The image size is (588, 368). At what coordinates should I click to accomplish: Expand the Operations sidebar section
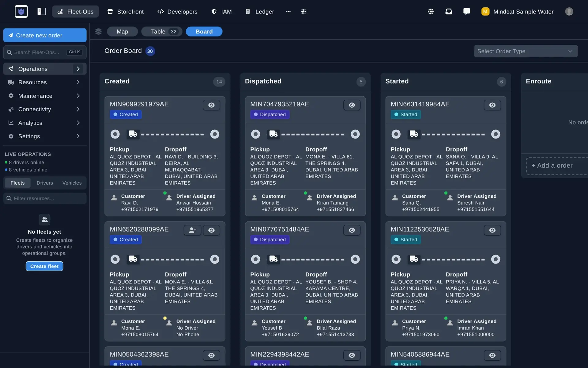click(45, 69)
